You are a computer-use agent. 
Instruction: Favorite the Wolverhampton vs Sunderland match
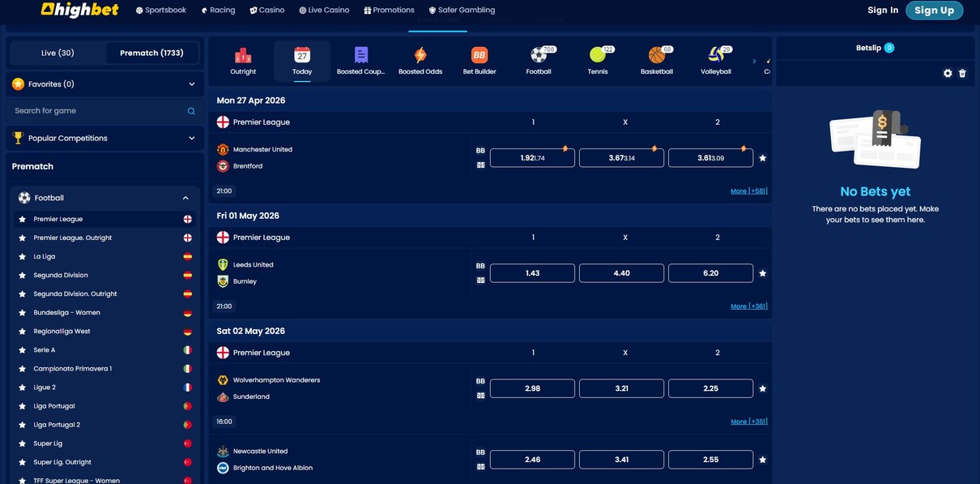point(762,388)
